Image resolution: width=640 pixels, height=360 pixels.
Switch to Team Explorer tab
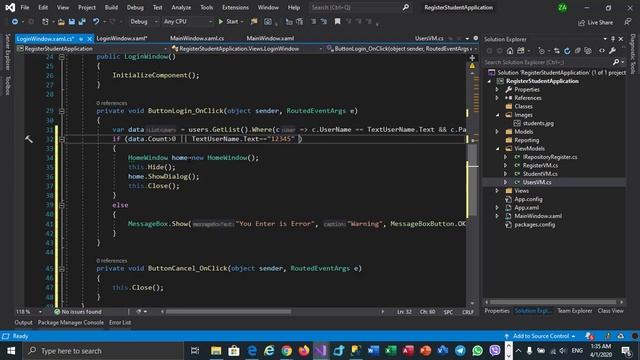click(x=575, y=311)
